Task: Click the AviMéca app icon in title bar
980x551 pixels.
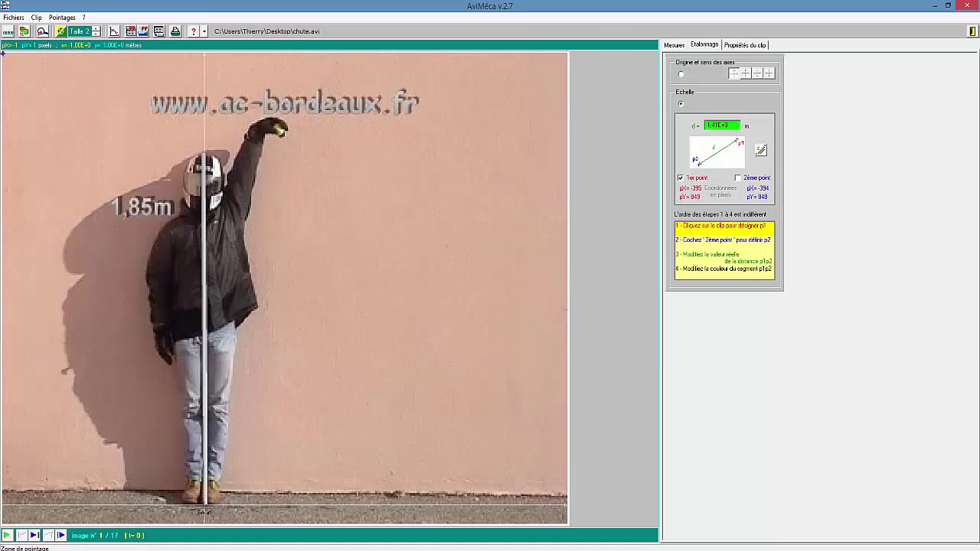Action: pos(5,5)
